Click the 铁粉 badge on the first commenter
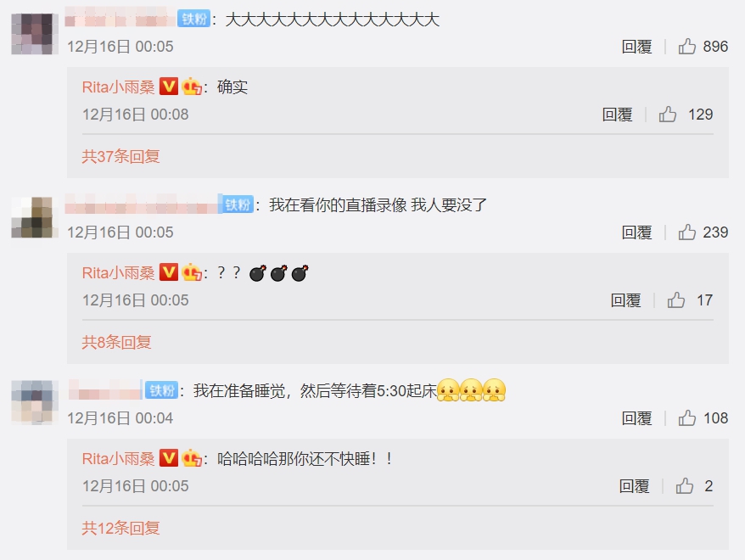 tap(193, 19)
